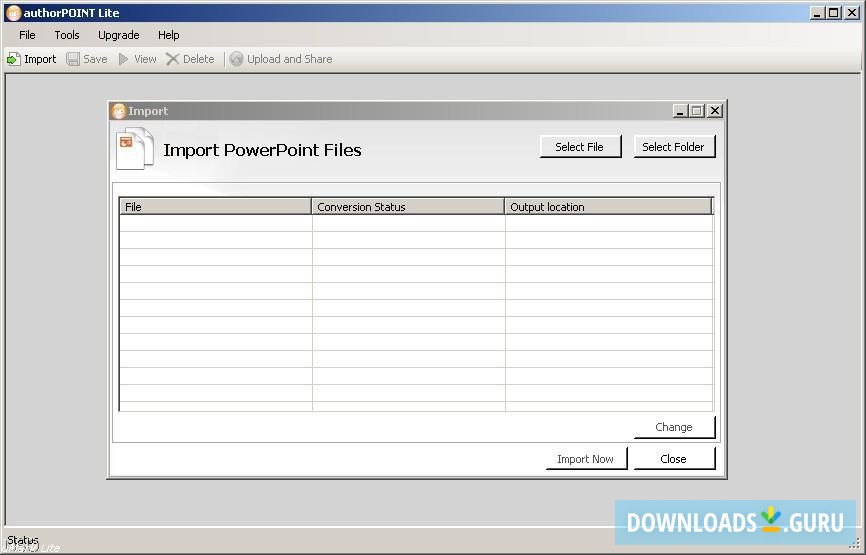Open the Help menu

tap(168, 35)
